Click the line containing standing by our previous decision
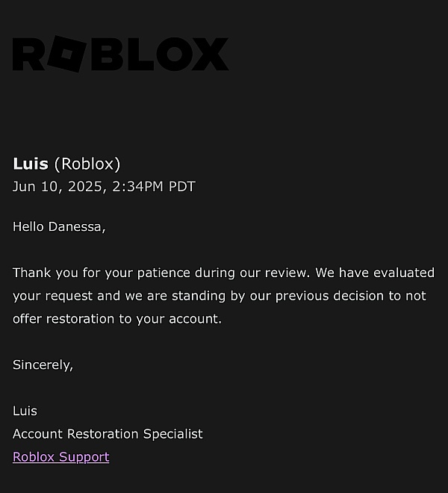This screenshot has width=448, height=493. pos(220,296)
